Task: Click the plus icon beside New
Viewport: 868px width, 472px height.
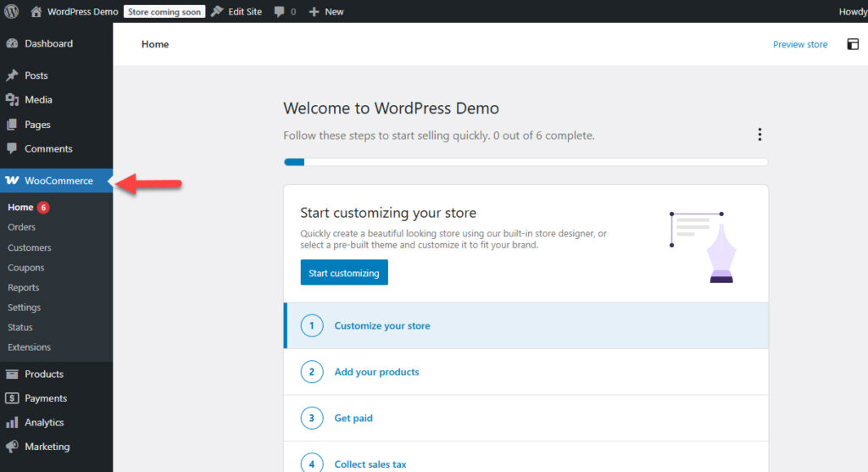Action: (314, 12)
